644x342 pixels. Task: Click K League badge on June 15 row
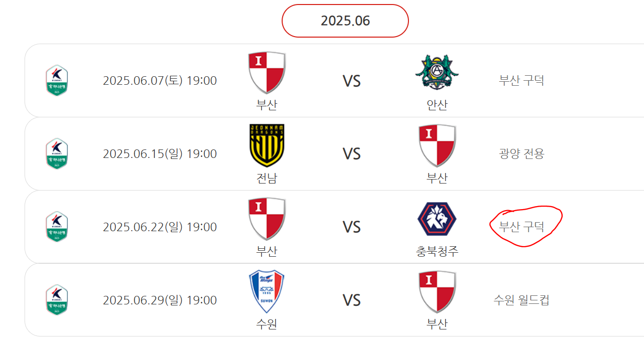[57, 154]
